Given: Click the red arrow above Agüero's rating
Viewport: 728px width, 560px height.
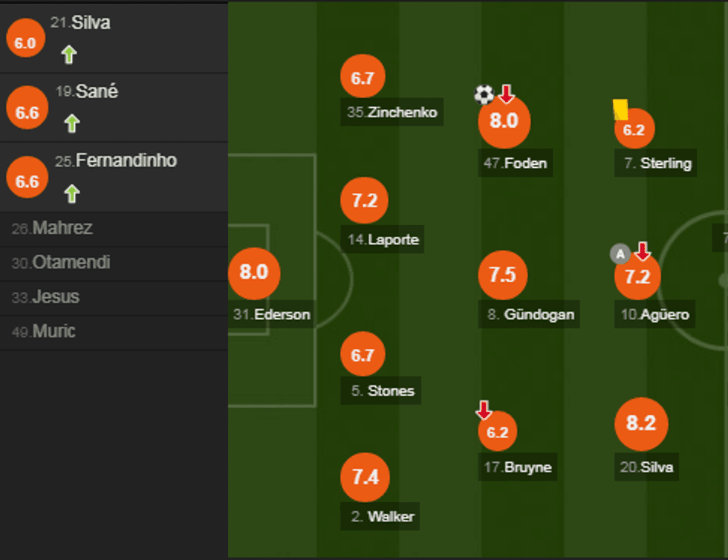Looking at the screenshot, I should (x=643, y=252).
